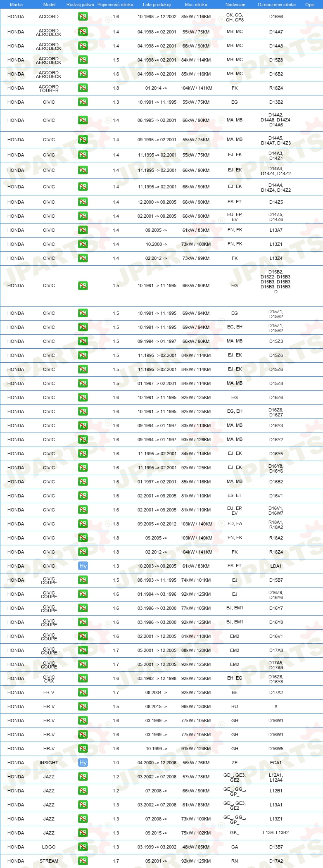Click body code ZE

[235, 763]
